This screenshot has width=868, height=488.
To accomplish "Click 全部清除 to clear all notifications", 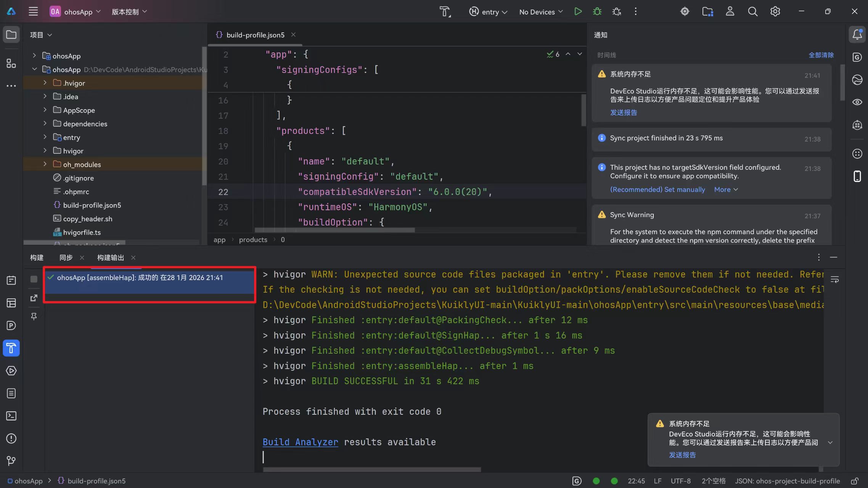I will (x=821, y=55).
